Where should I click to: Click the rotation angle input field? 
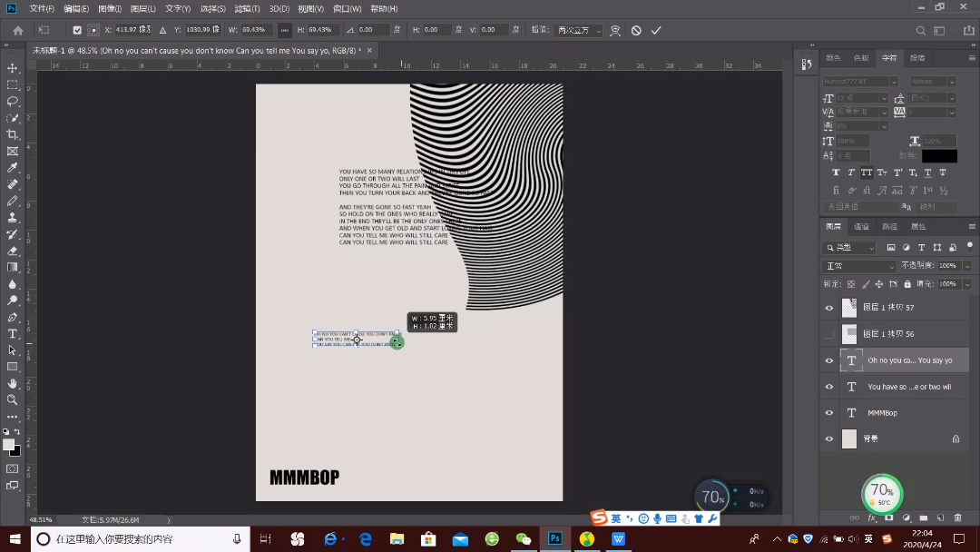(373, 30)
